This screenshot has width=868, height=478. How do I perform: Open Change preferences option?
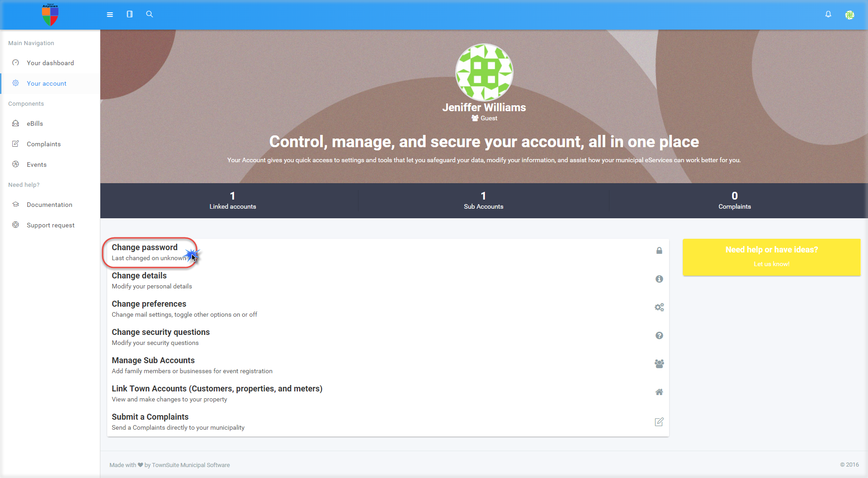388,309
